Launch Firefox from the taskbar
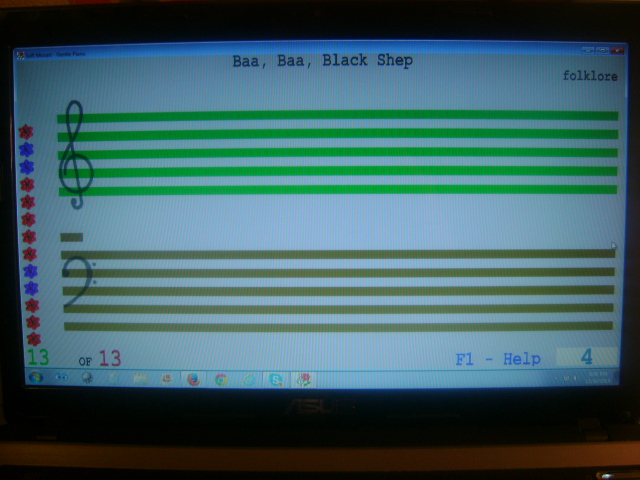Viewport: 640px width, 480px height. [193, 380]
